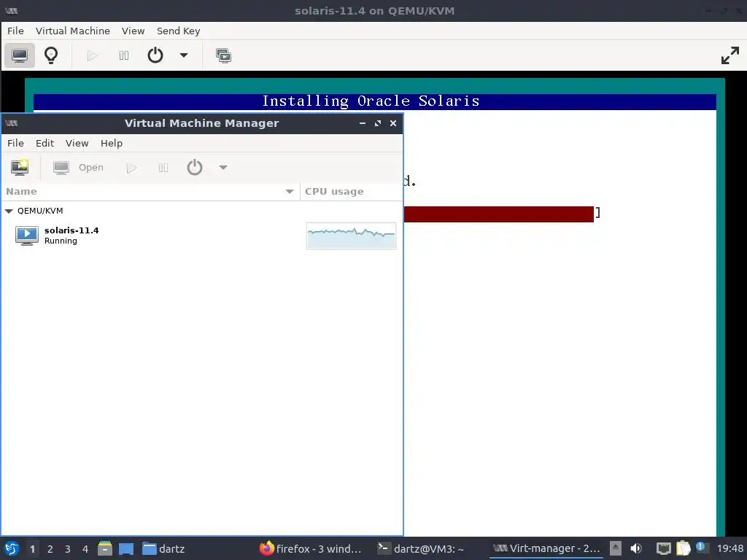747x560 pixels.
Task: Pause the VM in the solaris-11.4 window toolbar
Action: 124,55
